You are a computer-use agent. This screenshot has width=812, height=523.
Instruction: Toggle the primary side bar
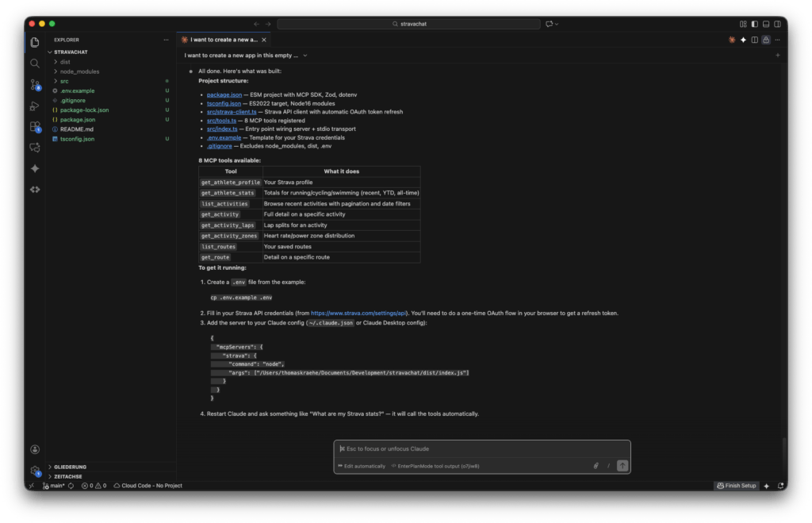[x=755, y=24]
